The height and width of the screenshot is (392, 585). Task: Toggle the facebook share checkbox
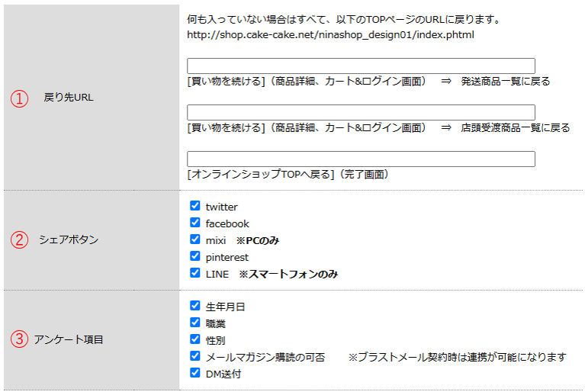[195, 223]
